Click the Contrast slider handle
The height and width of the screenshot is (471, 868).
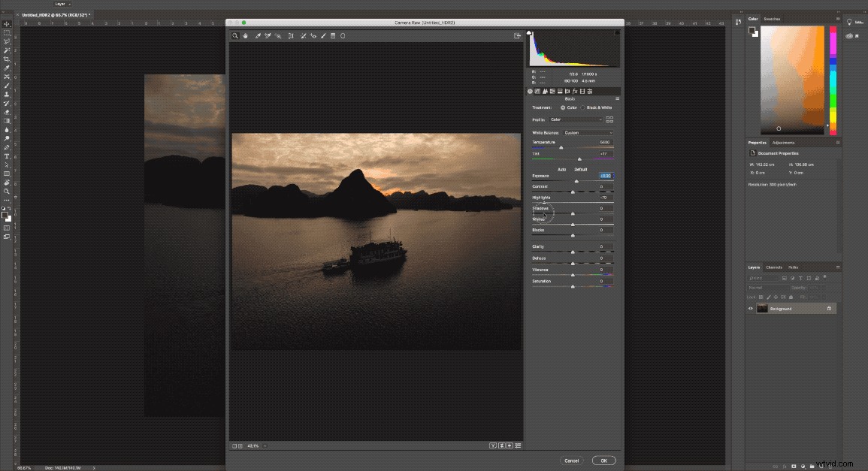click(573, 192)
